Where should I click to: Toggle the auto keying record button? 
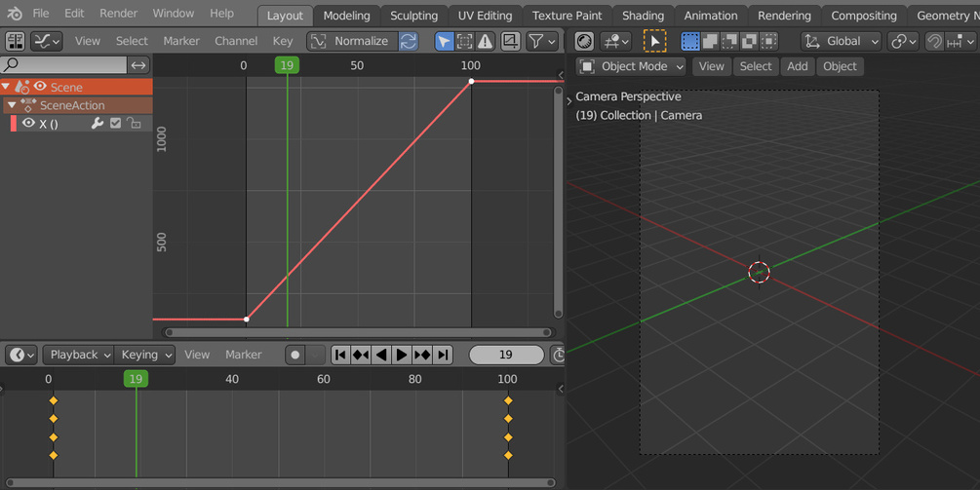(295, 355)
